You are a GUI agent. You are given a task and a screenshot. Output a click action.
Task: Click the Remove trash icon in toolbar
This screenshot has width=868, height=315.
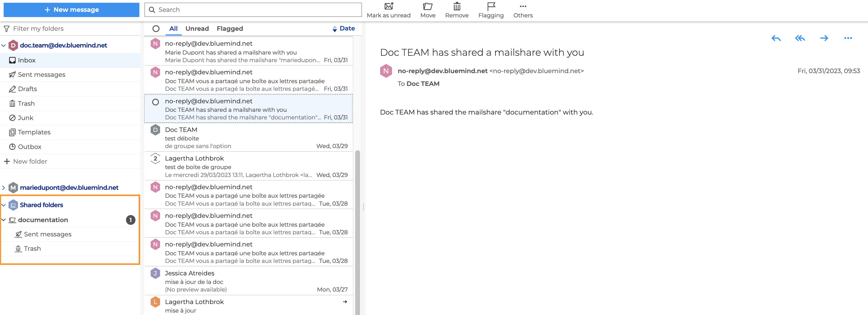pos(457,6)
